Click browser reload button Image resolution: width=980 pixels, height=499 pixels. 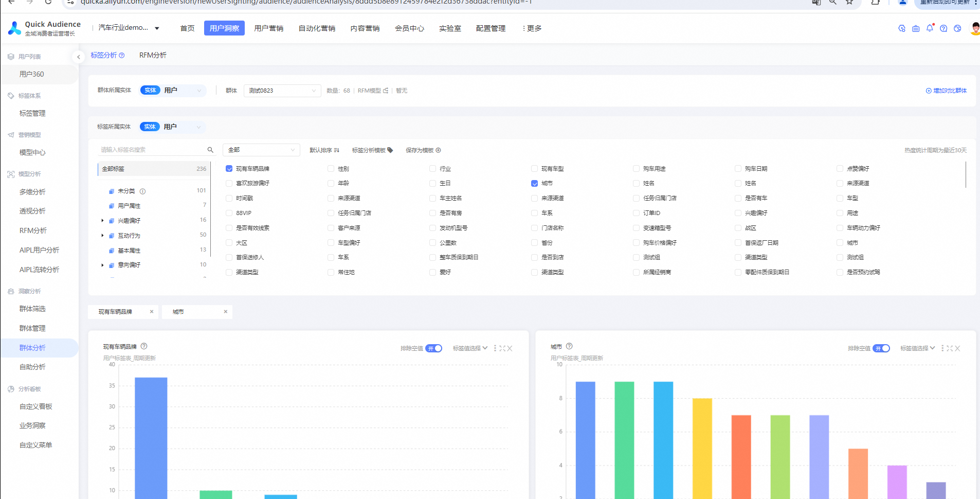click(x=48, y=2)
